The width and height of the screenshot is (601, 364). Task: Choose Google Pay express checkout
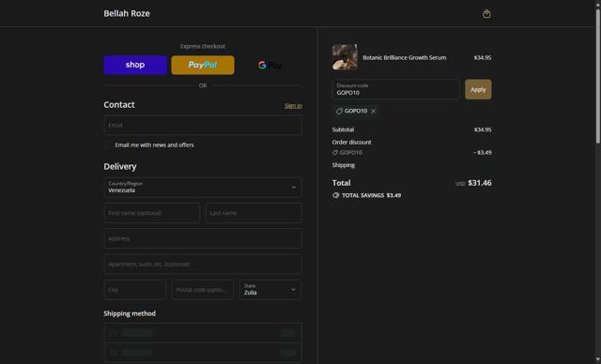pyautogui.click(x=270, y=65)
